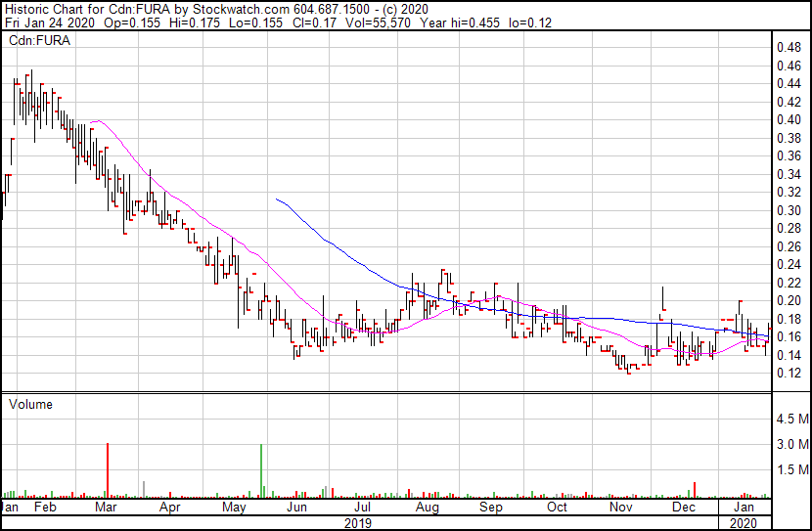Click the Volume panel label
812x531 pixels.
point(30,404)
